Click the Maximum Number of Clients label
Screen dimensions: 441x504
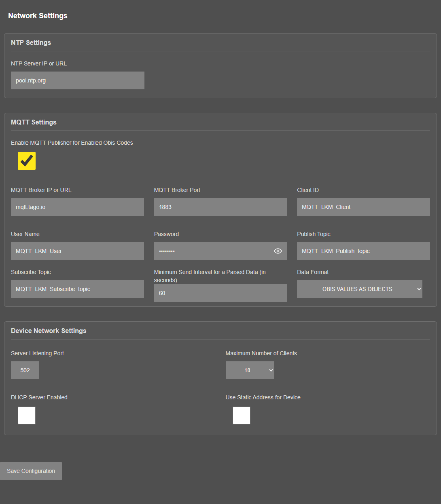[261, 353]
